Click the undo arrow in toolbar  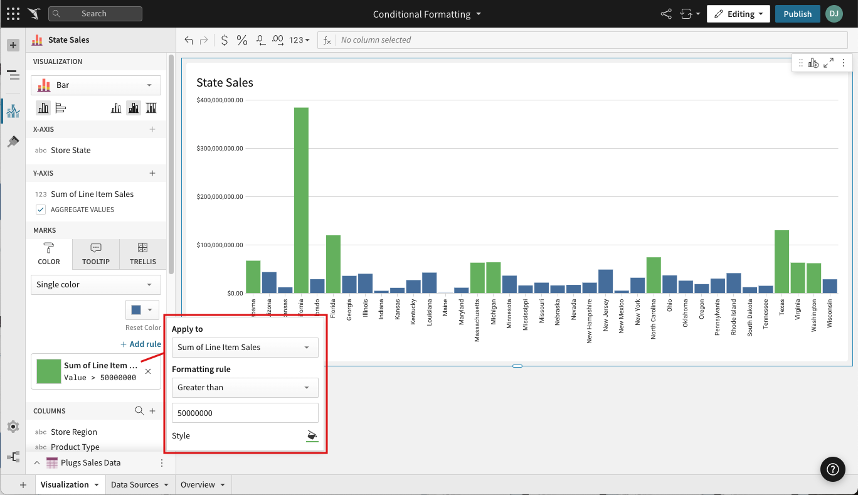click(190, 40)
